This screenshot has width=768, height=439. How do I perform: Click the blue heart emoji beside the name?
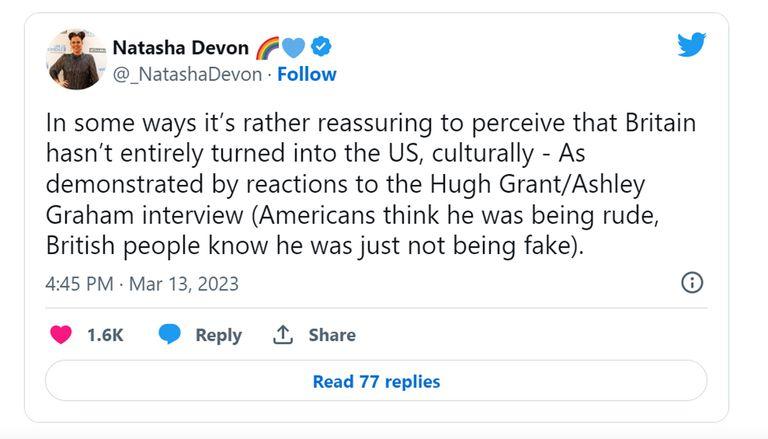point(293,47)
